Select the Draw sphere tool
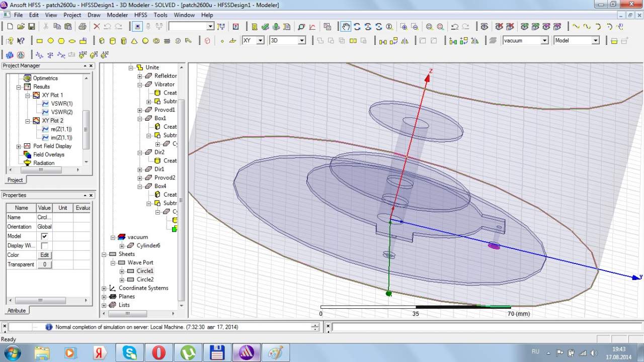The height and width of the screenshot is (362, 644). click(145, 41)
